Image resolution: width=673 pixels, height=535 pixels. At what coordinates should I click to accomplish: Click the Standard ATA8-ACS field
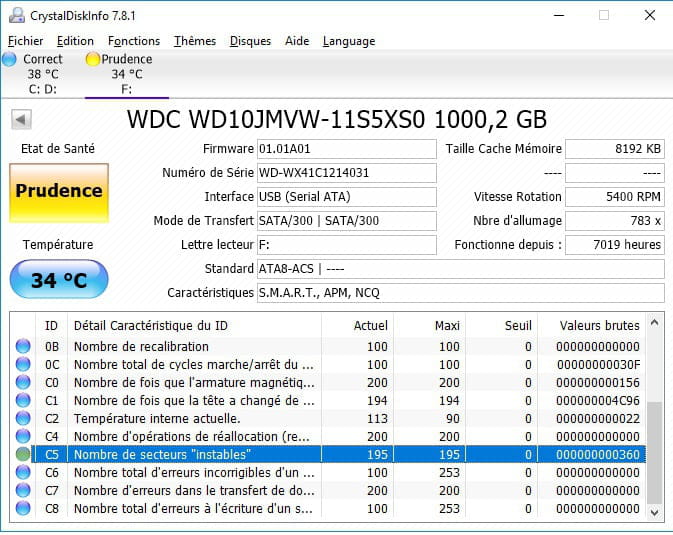tap(461, 269)
